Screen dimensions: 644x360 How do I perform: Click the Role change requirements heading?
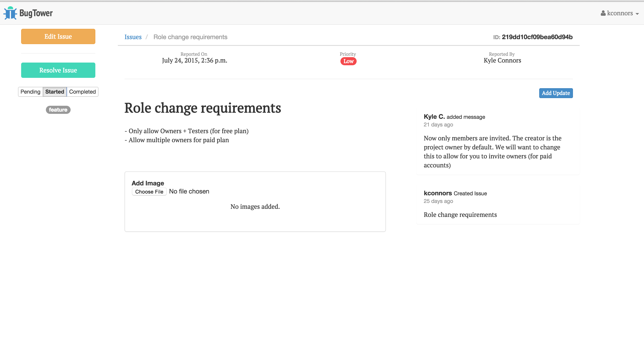click(x=203, y=108)
